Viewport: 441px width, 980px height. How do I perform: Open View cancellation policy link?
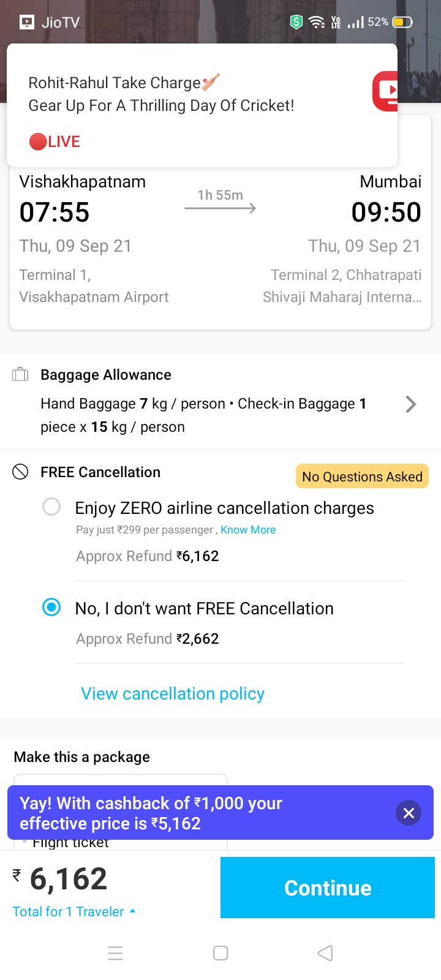[x=173, y=693]
